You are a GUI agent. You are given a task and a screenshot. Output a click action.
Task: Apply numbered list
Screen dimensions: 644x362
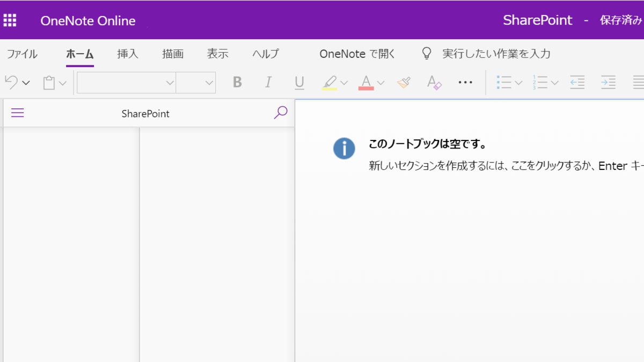[x=540, y=83]
